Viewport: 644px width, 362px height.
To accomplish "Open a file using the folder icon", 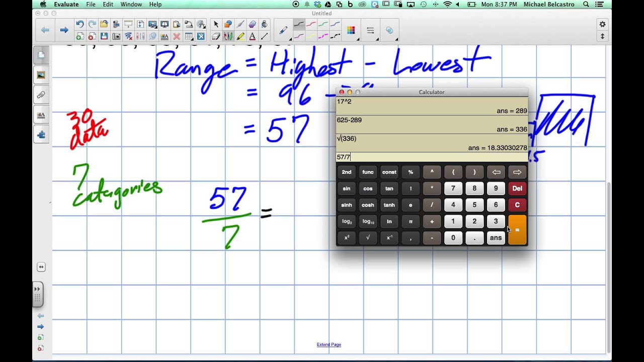I will pos(104,24).
